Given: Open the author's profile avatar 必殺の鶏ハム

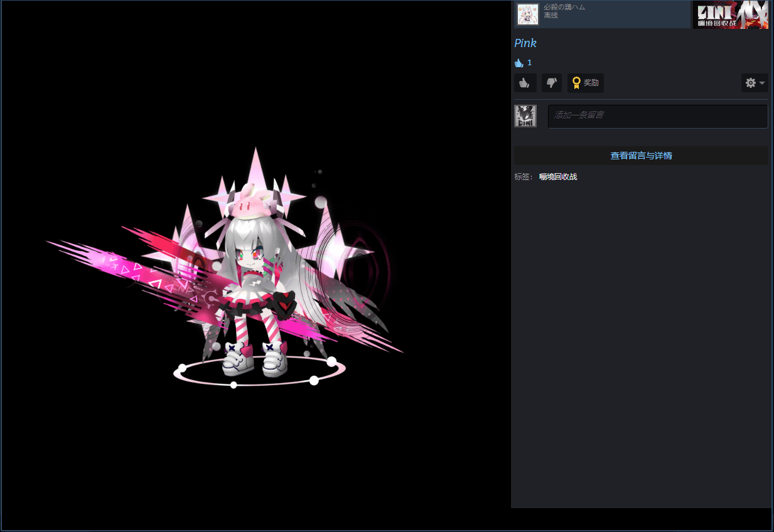Looking at the screenshot, I should (x=528, y=14).
